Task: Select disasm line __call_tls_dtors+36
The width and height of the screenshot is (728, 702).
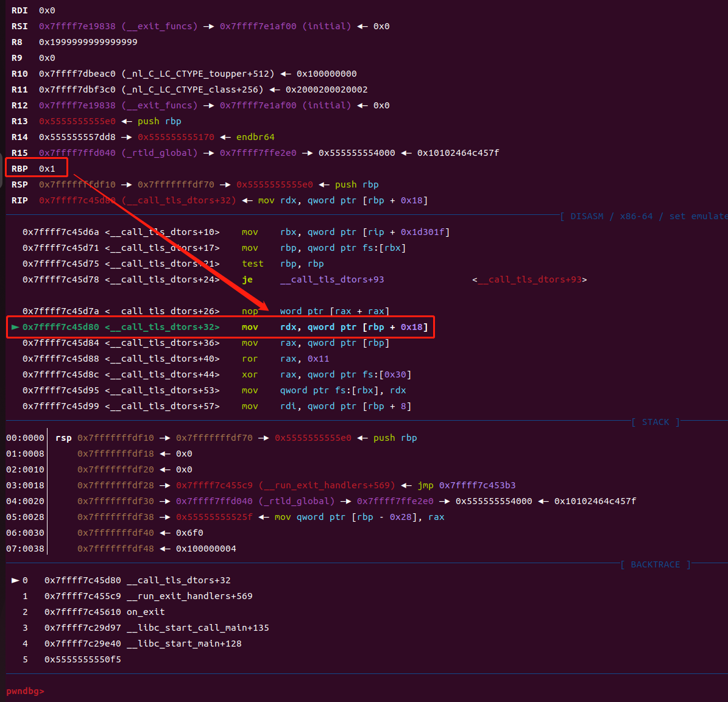Action: (x=206, y=343)
